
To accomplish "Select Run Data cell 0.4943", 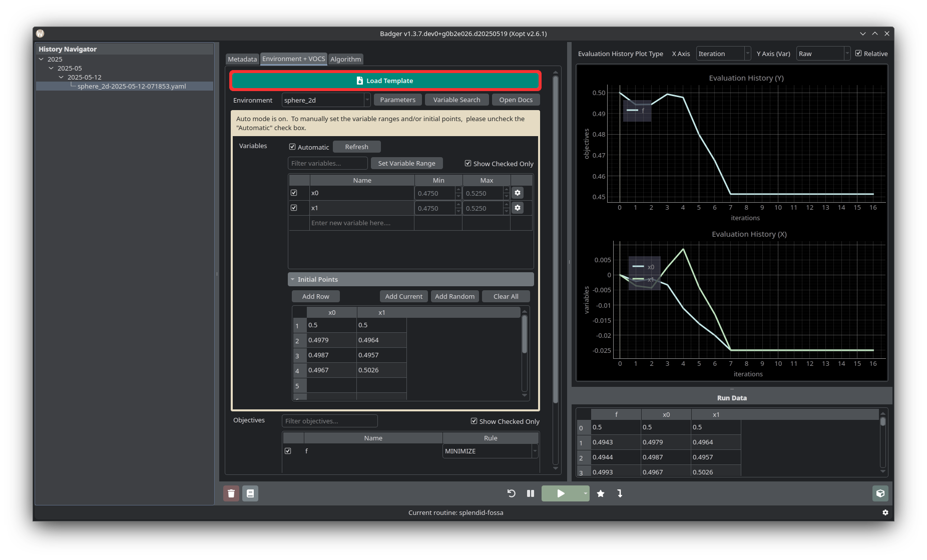I will click(x=616, y=442).
